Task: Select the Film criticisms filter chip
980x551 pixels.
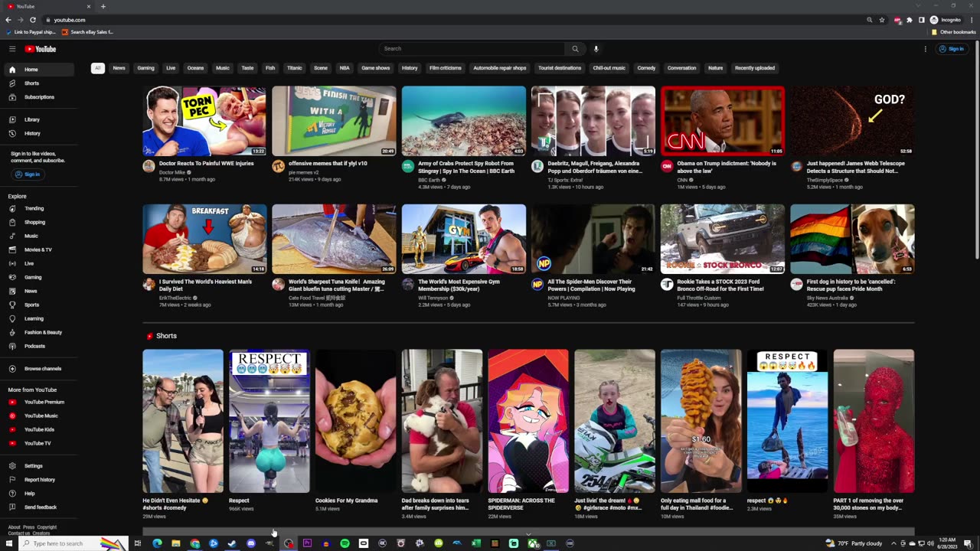Action: click(445, 68)
